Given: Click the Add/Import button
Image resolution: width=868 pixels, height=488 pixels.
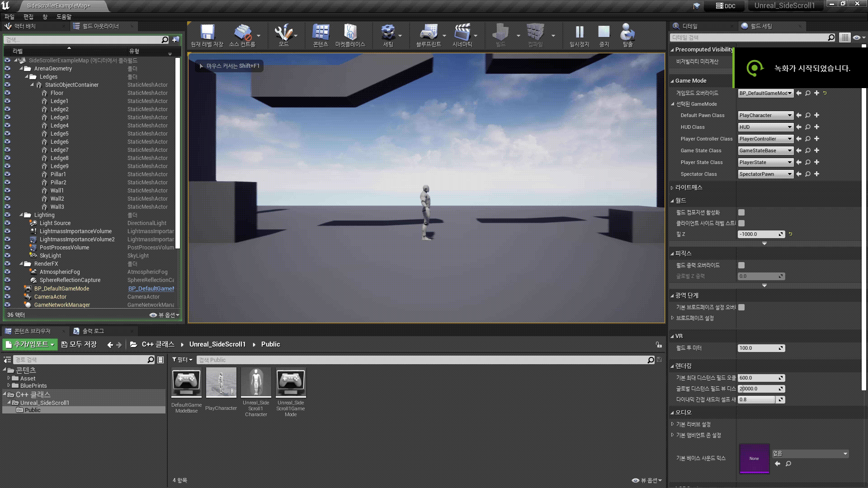Looking at the screenshot, I should coord(30,344).
